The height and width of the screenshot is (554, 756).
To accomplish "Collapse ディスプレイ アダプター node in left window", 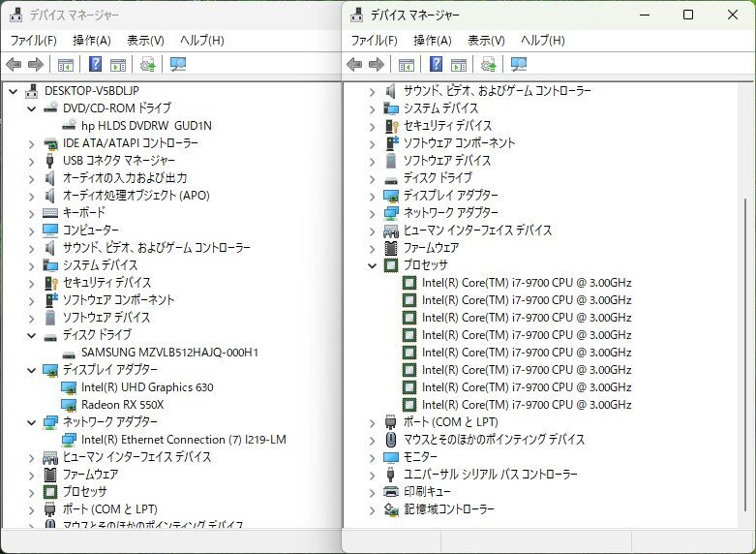I will click(x=31, y=370).
